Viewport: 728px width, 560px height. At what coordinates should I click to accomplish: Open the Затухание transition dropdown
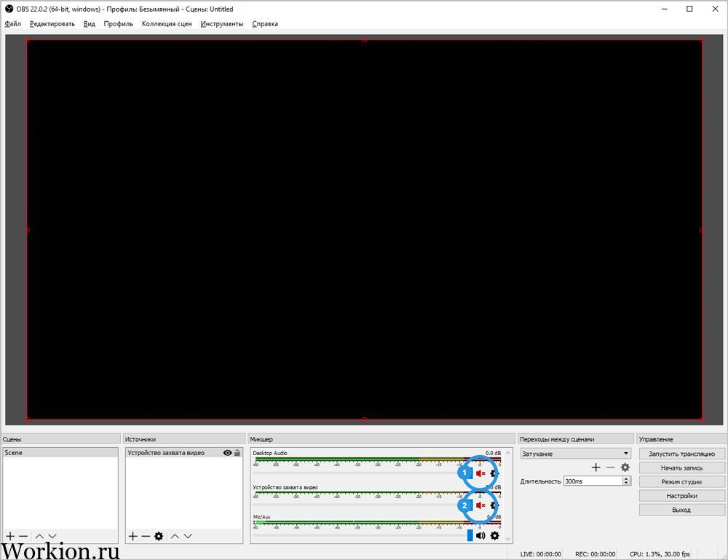tap(575, 454)
